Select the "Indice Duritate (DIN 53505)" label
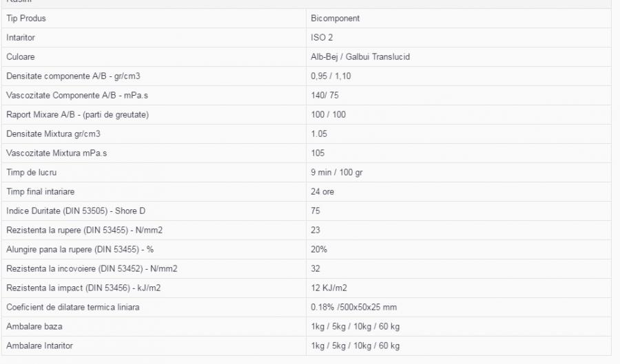Viewport: 620px width, 364px height. 76,211
